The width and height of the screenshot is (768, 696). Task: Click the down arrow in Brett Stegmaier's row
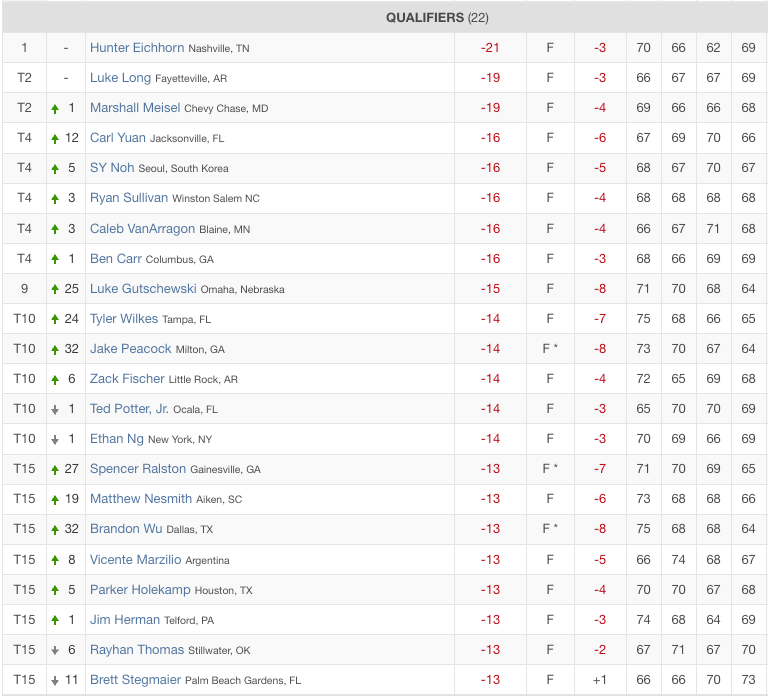(x=55, y=681)
